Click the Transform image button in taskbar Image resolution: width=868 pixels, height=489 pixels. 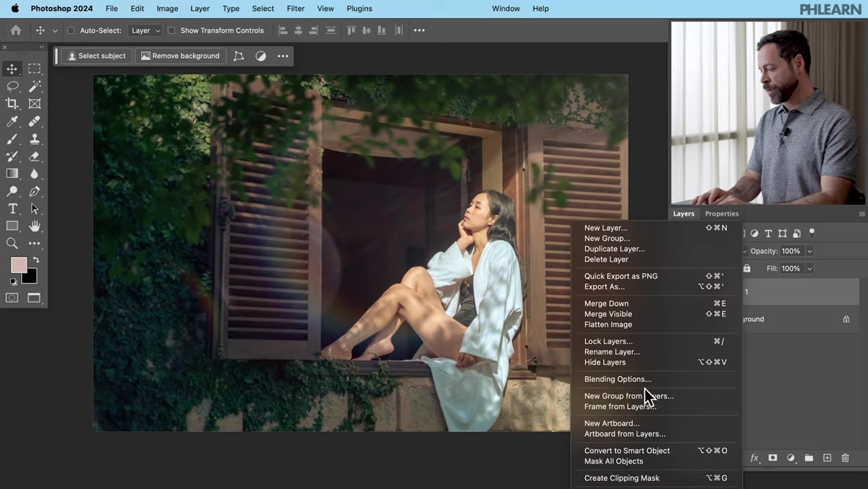point(239,56)
